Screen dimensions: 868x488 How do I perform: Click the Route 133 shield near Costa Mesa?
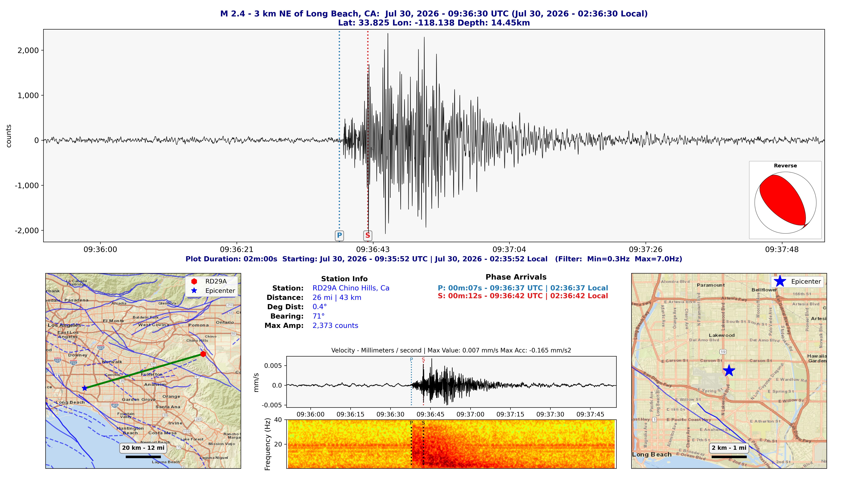click(x=186, y=431)
